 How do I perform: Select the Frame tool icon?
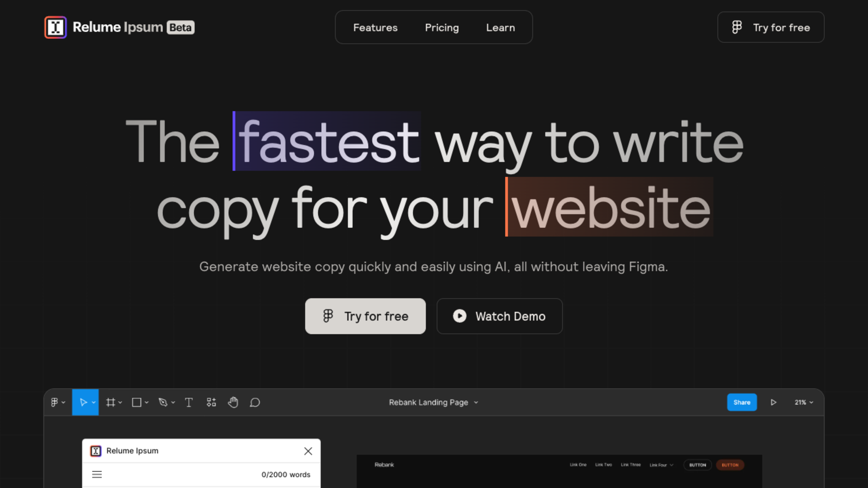[111, 402]
